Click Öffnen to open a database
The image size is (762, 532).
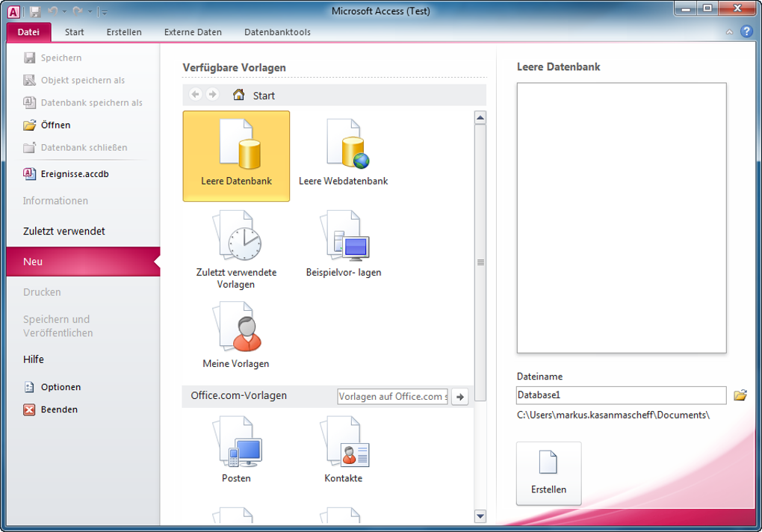click(46, 125)
